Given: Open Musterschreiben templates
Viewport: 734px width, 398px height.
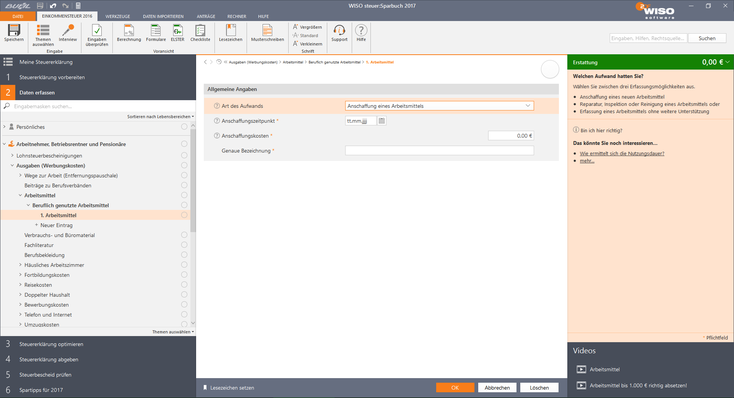Looking at the screenshot, I should click(x=267, y=33).
